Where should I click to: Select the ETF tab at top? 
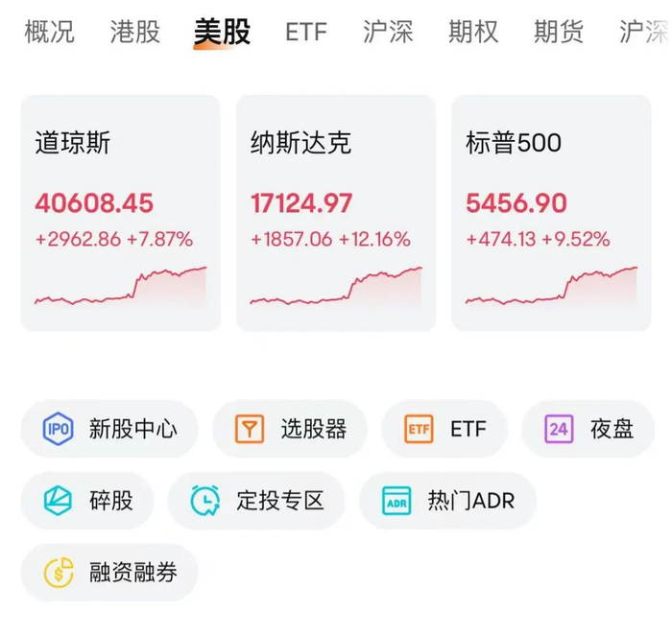(305, 32)
